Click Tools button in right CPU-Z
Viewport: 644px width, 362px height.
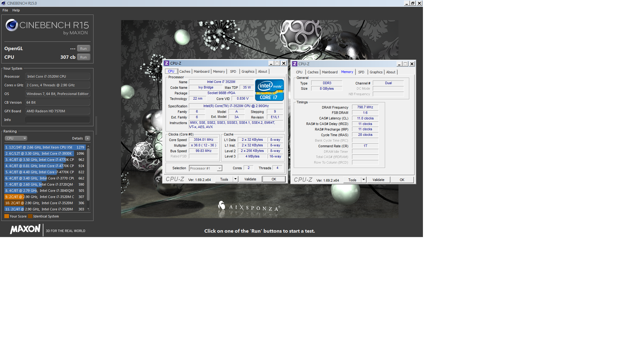pos(352,180)
